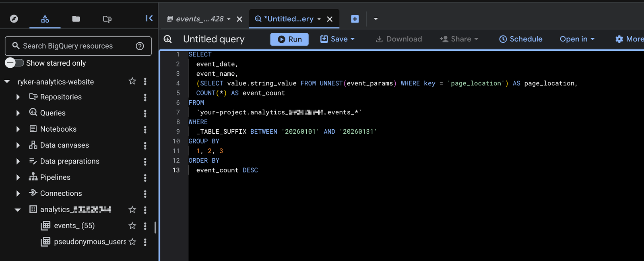This screenshot has height=261, width=644.
Task: Select the classic explorer resources tab icon
Action: point(45,19)
